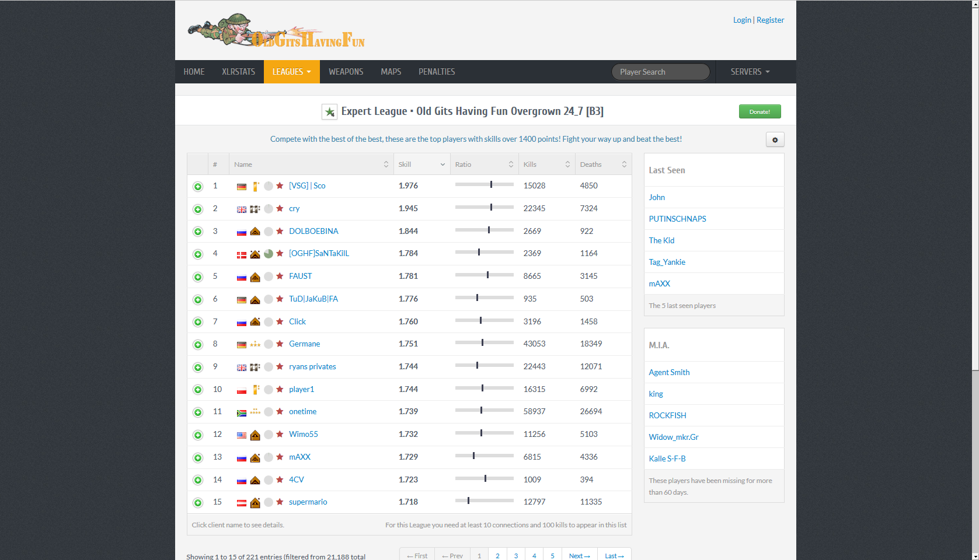Screen dimensions: 979x560
Task: Open the Leagues dropdown menu
Action: pyautogui.click(x=291, y=72)
